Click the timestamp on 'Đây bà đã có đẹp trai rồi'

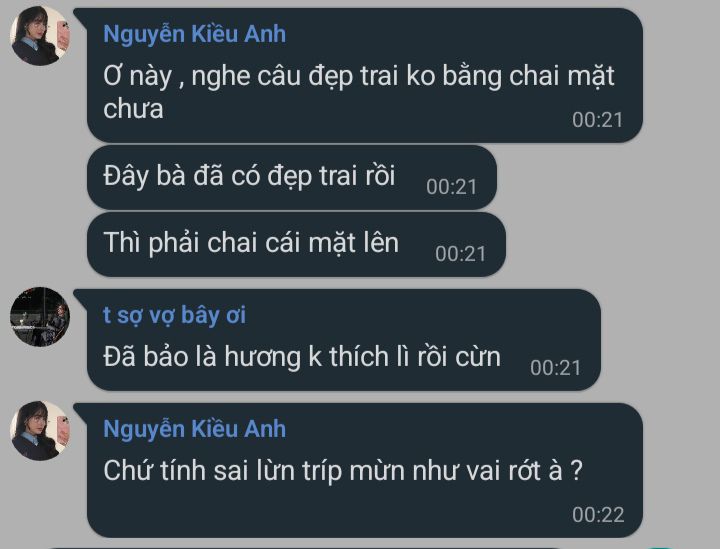tap(451, 187)
